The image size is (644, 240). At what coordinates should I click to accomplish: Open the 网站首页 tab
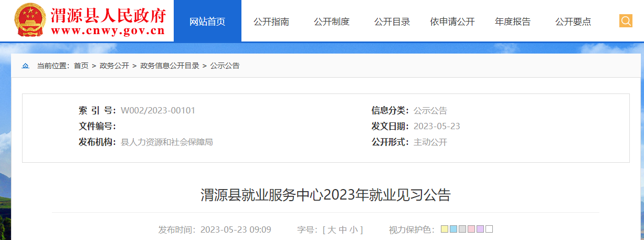click(207, 21)
